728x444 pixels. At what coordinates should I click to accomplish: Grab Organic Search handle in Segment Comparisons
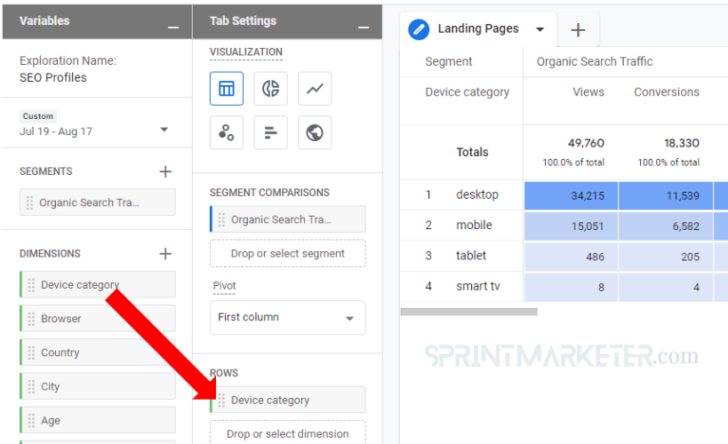click(x=221, y=219)
